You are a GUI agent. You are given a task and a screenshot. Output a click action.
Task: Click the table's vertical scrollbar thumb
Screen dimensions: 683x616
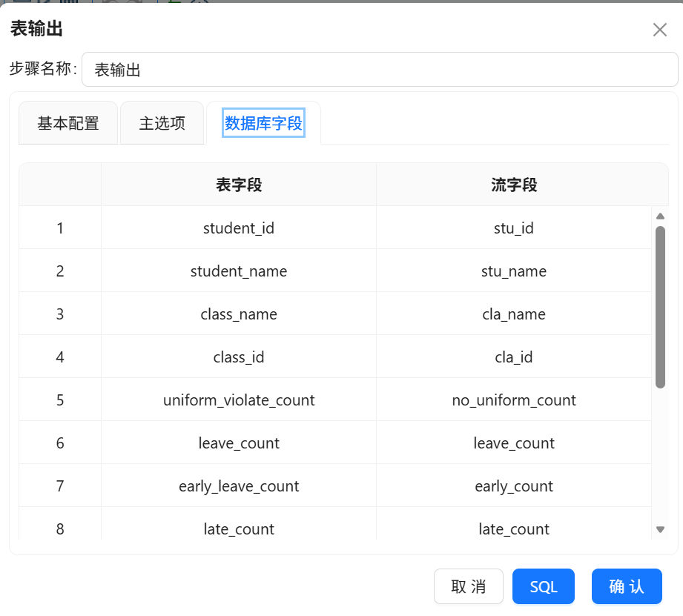pyautogui.click(x=660, y=307)
